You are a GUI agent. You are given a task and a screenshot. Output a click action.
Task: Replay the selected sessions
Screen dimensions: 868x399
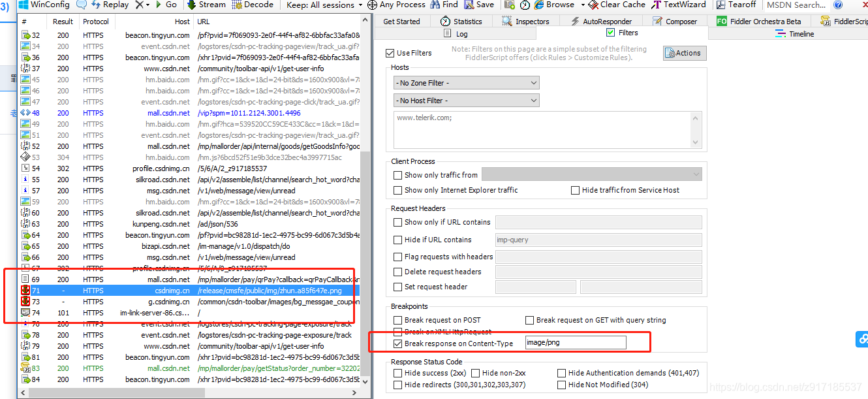pos(109,5)
